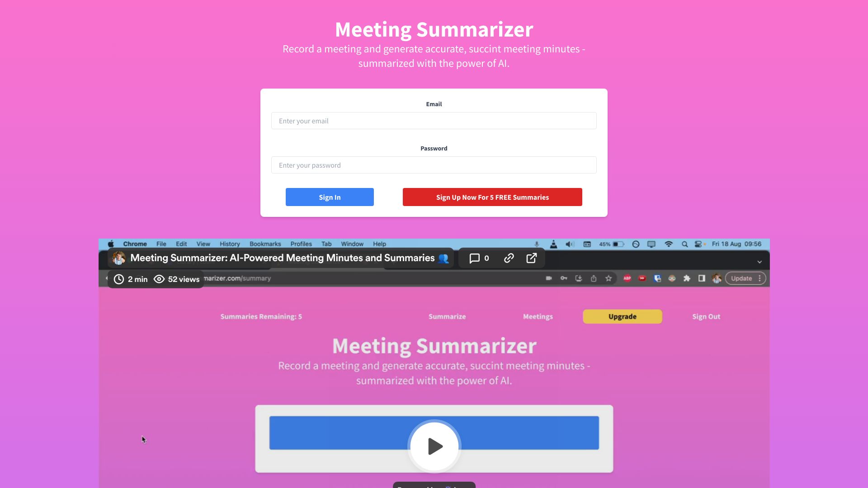Click the Summarize navigation link

tap(447, 316)
